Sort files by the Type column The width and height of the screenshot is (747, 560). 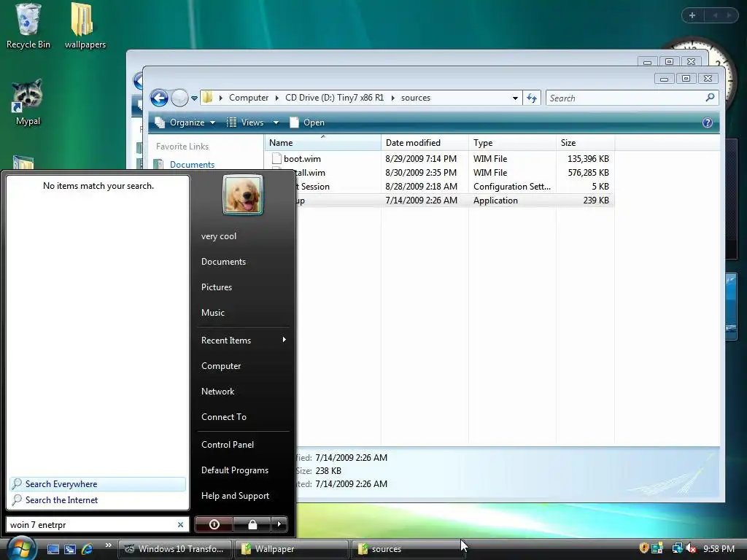513,142
